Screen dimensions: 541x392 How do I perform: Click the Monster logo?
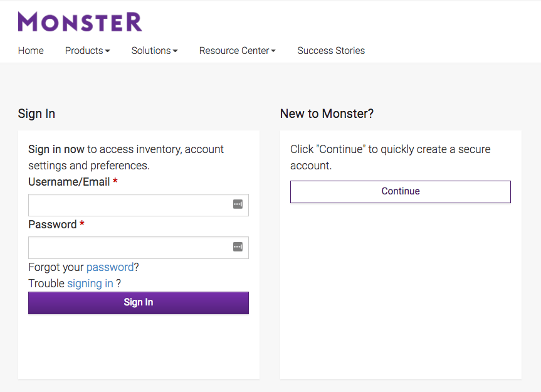click(x=80, y=21)
